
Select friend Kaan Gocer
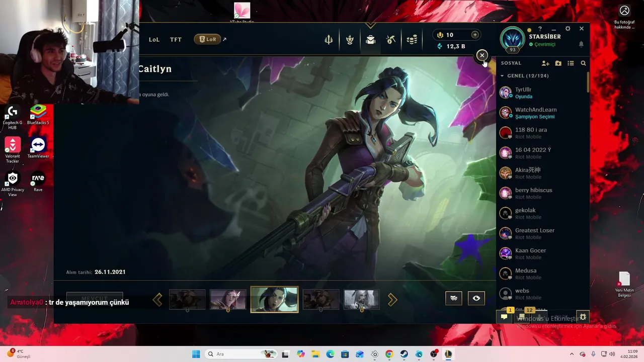[x=542, y=253]
